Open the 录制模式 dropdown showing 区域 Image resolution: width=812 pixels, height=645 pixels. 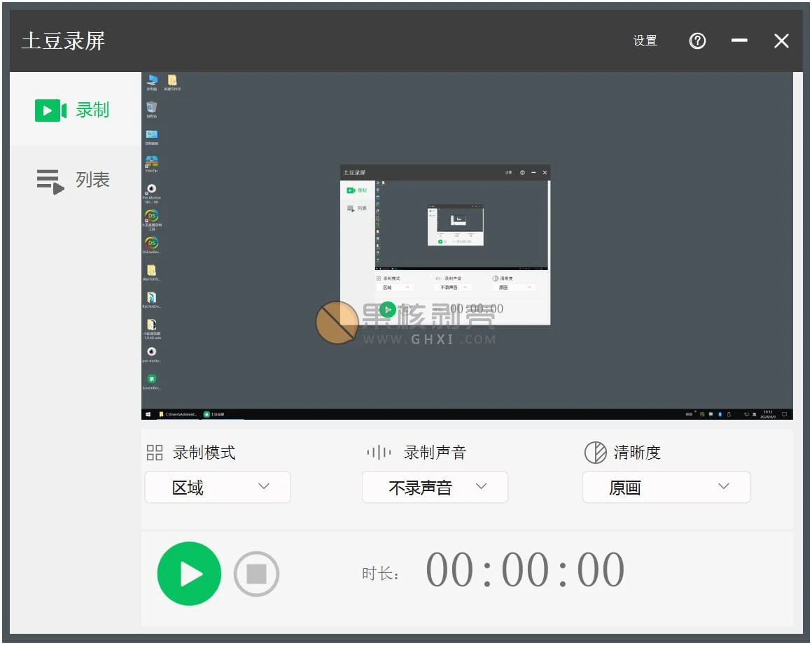[218, 487]
